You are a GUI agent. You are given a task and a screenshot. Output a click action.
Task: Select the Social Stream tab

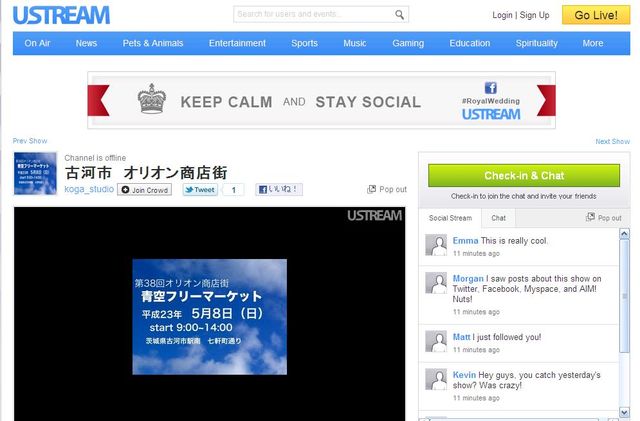coord(450,217)
